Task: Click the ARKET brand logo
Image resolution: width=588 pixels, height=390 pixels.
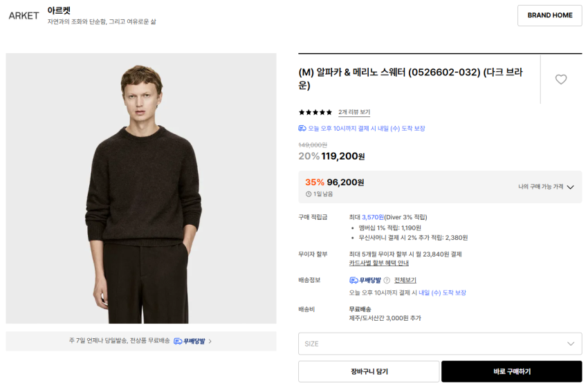Action: coord(24,16)
